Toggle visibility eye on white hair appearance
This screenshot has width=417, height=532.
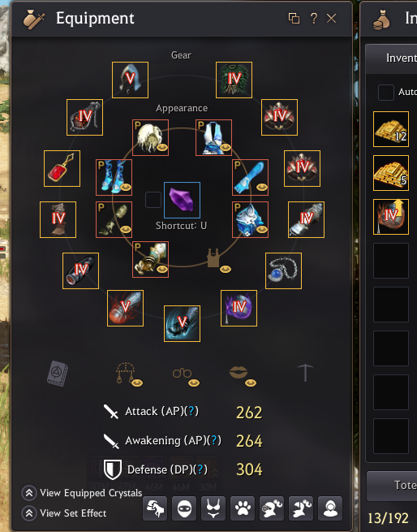click(x=162, y=148)
